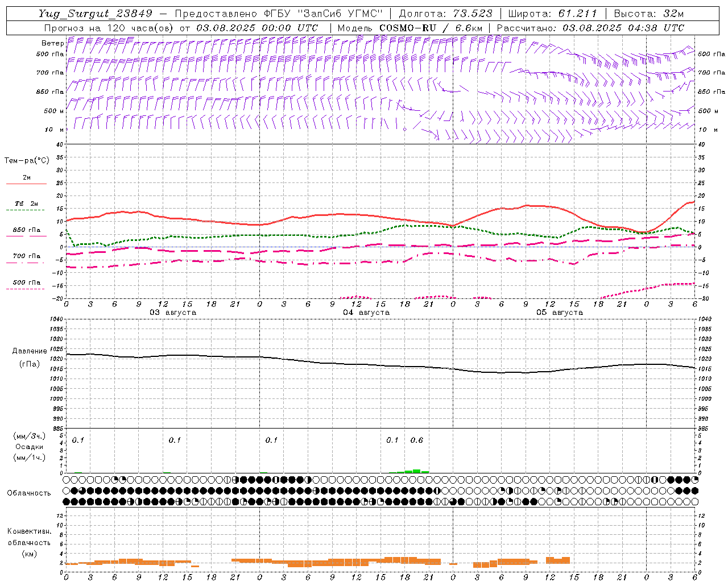Click the Высота: 32м value
This screenshot has height=582, width=728.
point(648,14)
